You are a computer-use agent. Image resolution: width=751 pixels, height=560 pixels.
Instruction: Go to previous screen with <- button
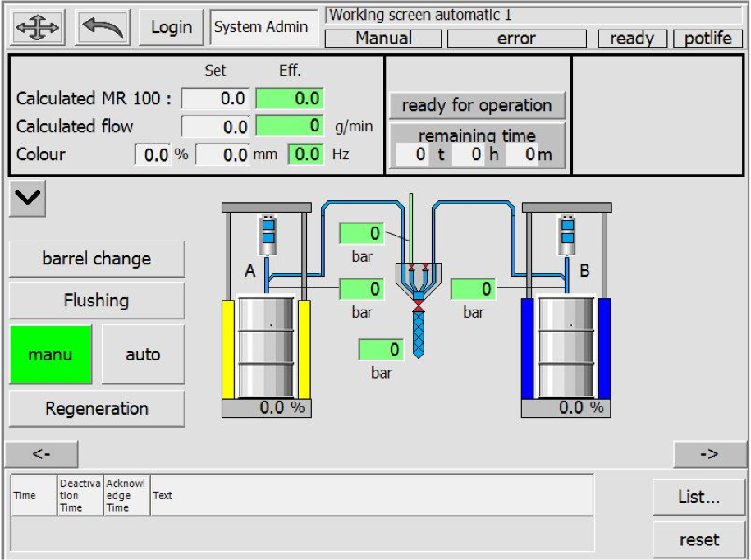[41, 453]
